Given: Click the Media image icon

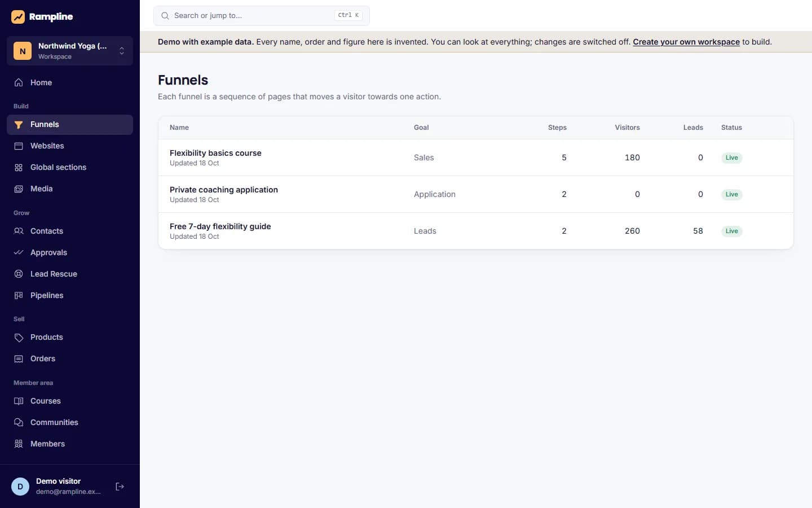Looking at the screenshot, I should [19, 189].
